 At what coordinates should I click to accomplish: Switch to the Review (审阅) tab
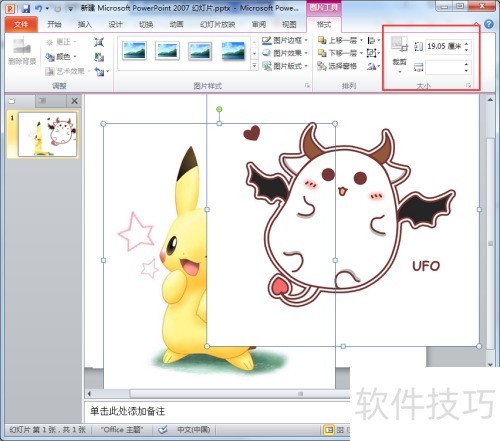[x=259, y=24]
